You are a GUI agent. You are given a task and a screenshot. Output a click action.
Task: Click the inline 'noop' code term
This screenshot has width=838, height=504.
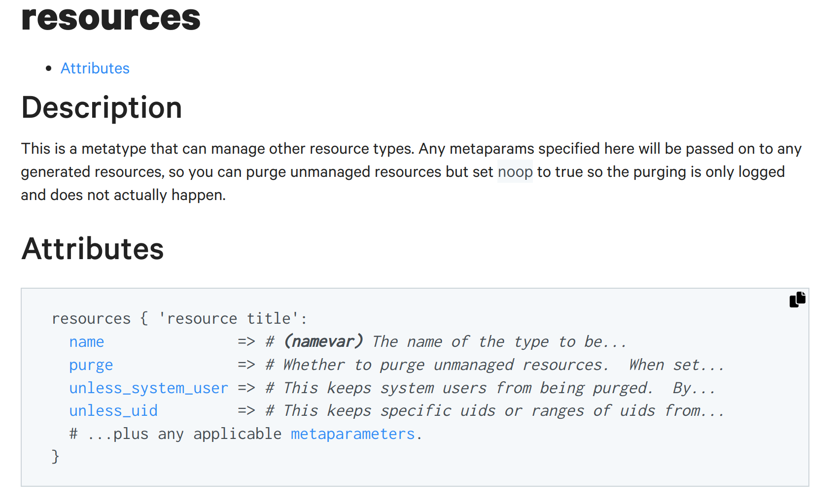pyautogui.click(x=515, y=171)
